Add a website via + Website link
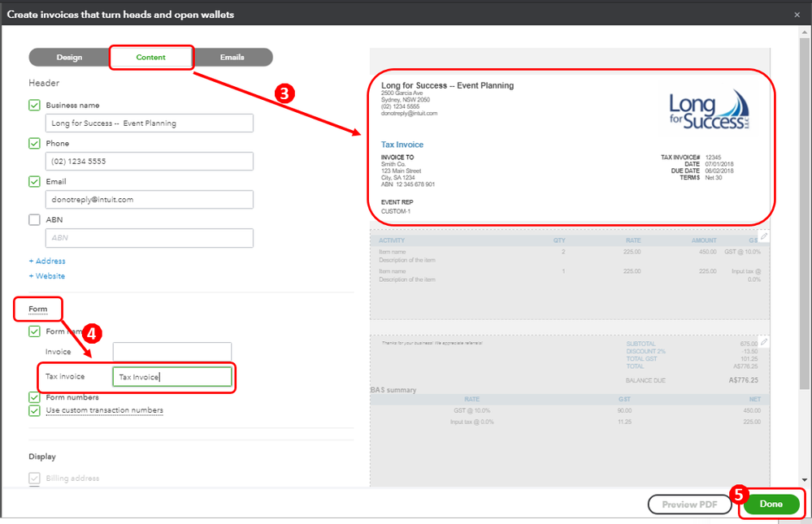The image size is (812, 524). (47, 276)
